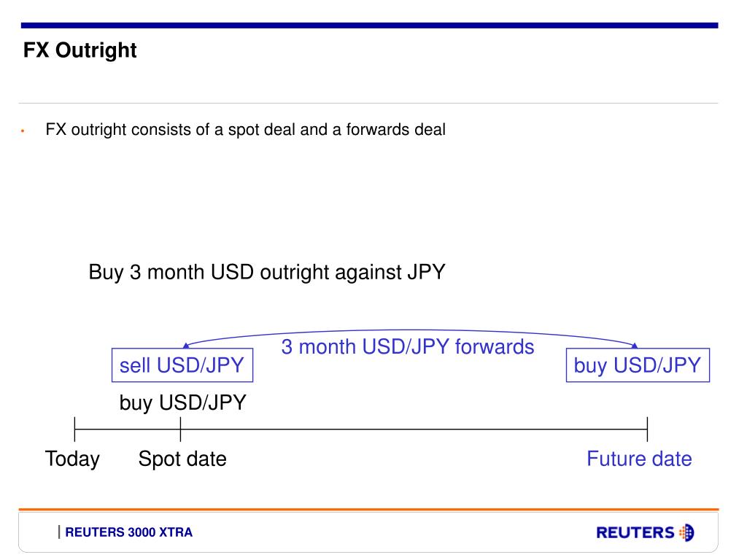Click the dark blue top header bar
The image size is (747, 560).
(369, 26)
